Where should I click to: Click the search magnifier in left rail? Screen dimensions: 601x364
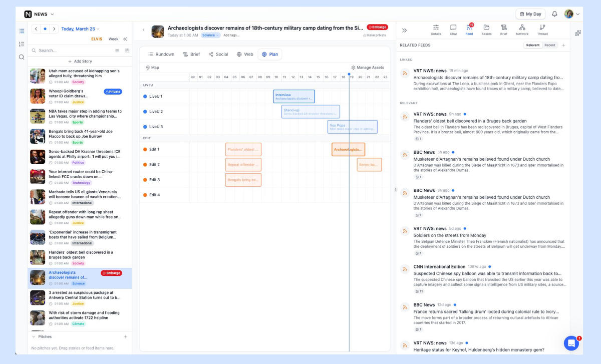pyautogui.click(x=22, y=57)
